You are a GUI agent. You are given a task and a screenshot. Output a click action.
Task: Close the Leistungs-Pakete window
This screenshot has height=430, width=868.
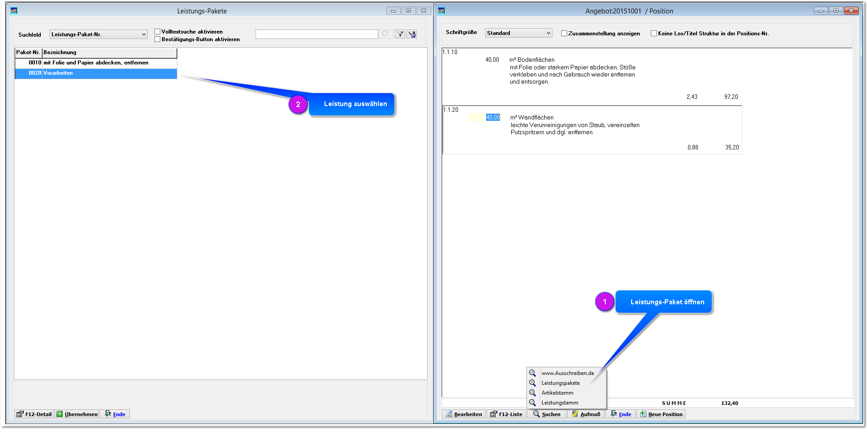point(423,11)
